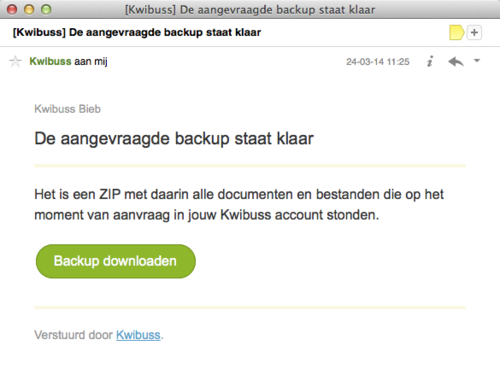The width and height of the screenshot is (500, 369).
Task: Click the Backup downloaden button
Action: pos(116,261)
